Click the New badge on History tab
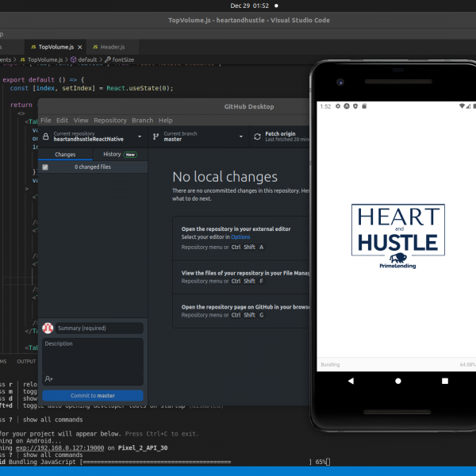The image size is (476, 476). coord(130,155)
